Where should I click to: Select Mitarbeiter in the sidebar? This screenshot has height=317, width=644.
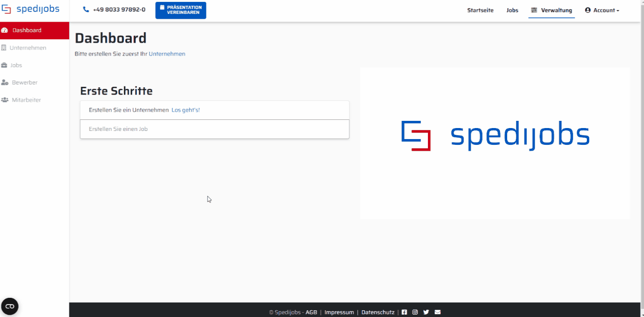pyautogui.click(x=26, y=100)
